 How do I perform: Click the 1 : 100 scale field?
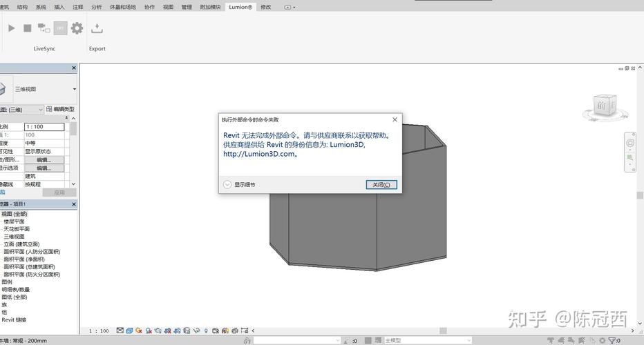click(44, 127)
